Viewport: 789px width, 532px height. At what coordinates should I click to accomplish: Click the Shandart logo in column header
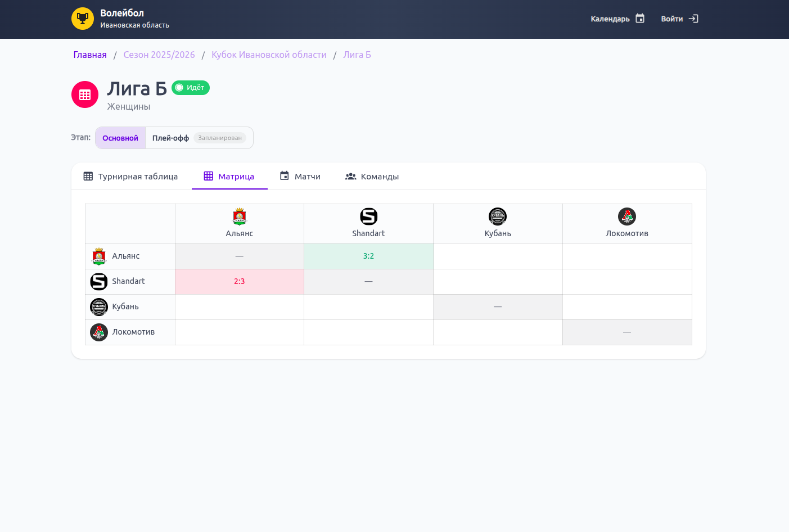tap(368, 217)
